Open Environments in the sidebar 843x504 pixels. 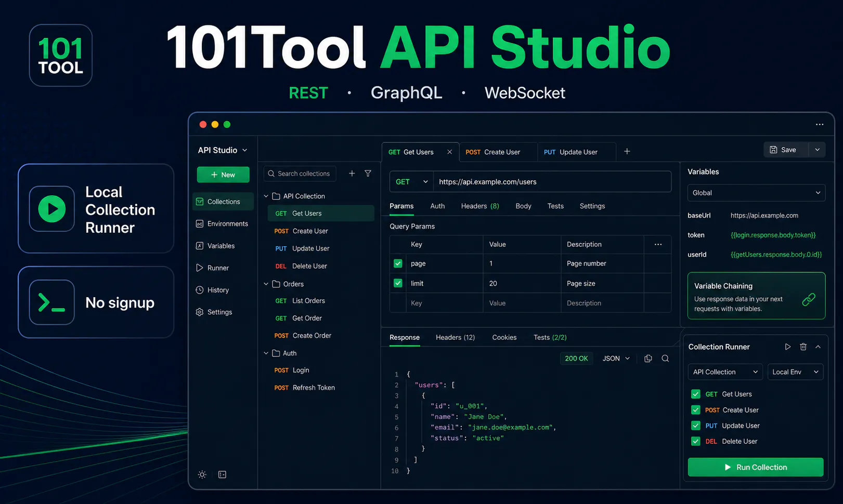point(222,223)
